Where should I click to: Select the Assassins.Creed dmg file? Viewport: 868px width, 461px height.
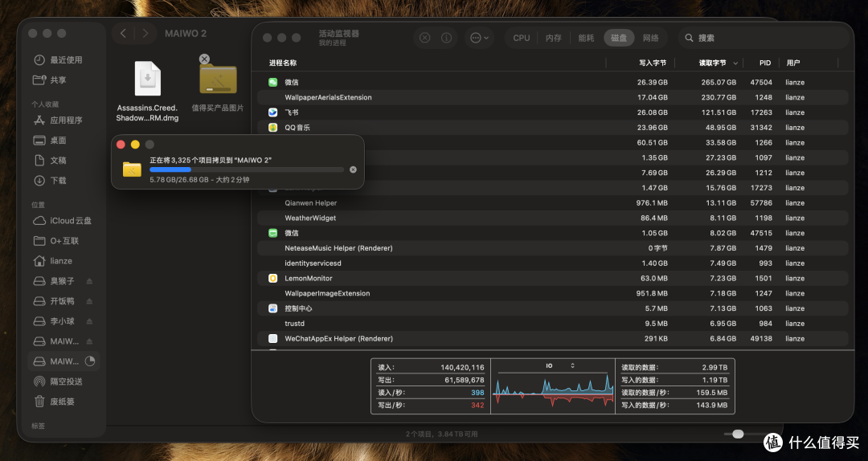(148, 78)
